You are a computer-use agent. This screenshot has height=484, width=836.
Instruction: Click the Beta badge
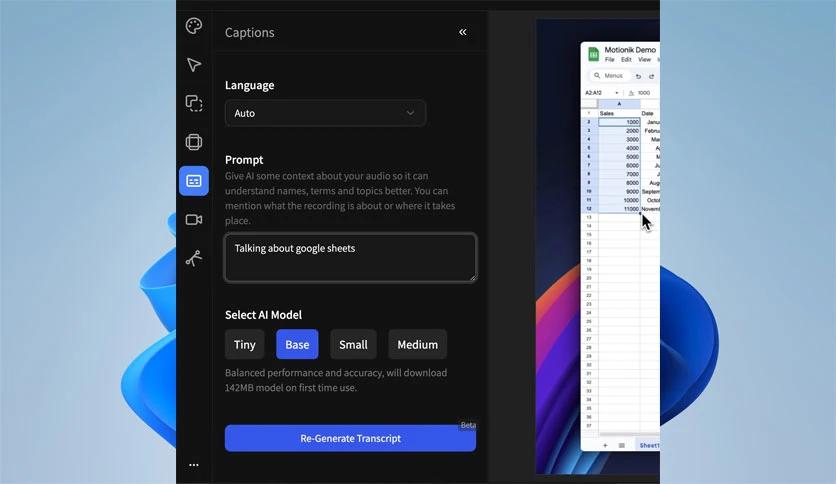468,425
